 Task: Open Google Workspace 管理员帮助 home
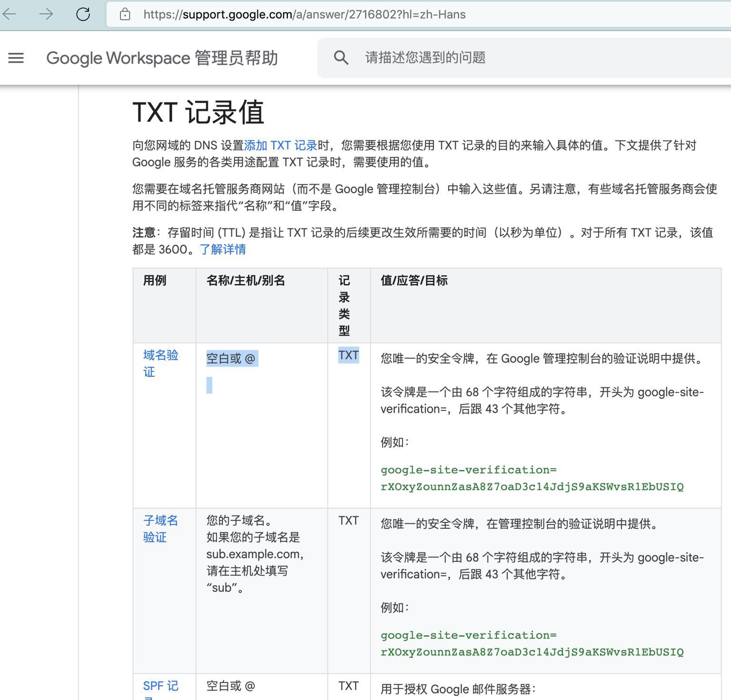click(162, 58)
